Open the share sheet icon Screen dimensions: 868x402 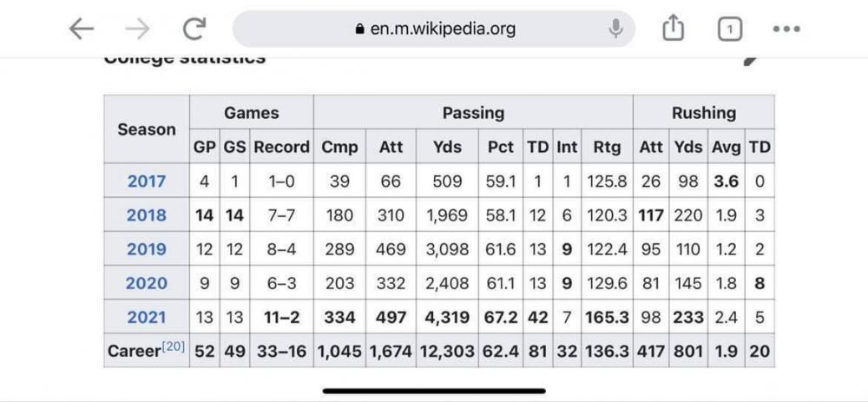point(674,29)
